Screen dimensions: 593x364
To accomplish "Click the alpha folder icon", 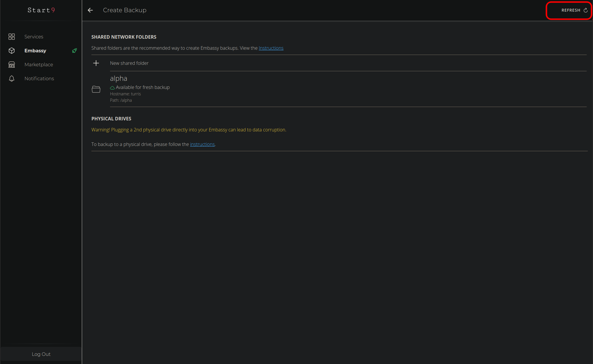I will click(96, 89).
